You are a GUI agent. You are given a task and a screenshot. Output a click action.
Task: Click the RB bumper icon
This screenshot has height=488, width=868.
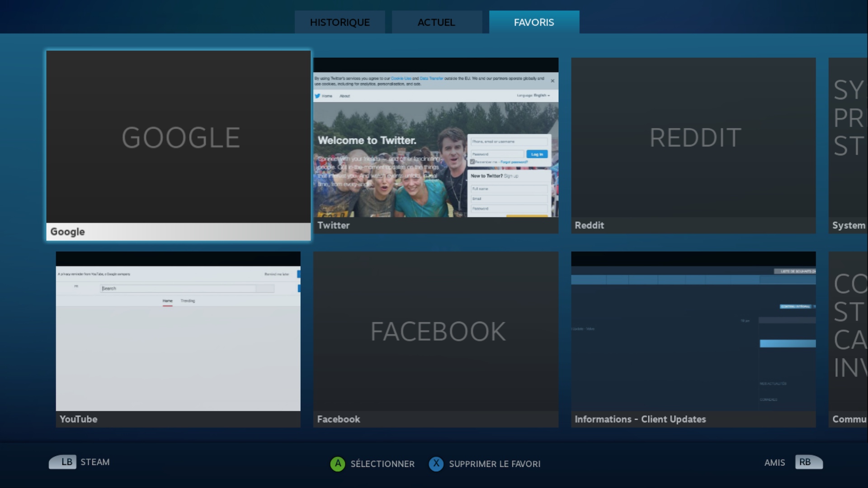[809, 462]
